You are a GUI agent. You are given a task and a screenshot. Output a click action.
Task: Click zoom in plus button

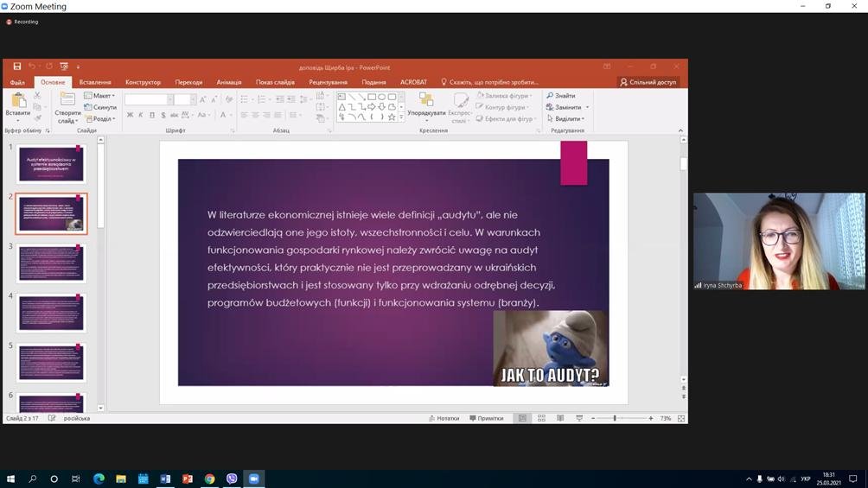pyautogui.click(x=651, y=418)
